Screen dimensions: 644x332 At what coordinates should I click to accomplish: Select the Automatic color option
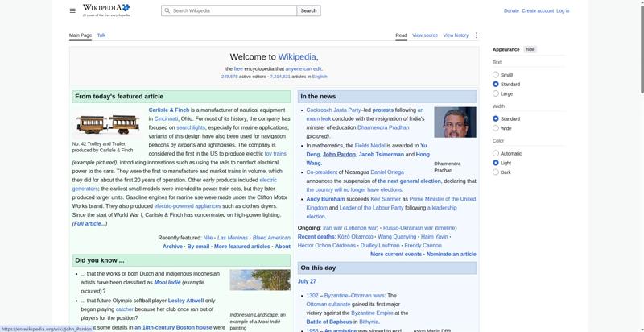coord(496,153)
